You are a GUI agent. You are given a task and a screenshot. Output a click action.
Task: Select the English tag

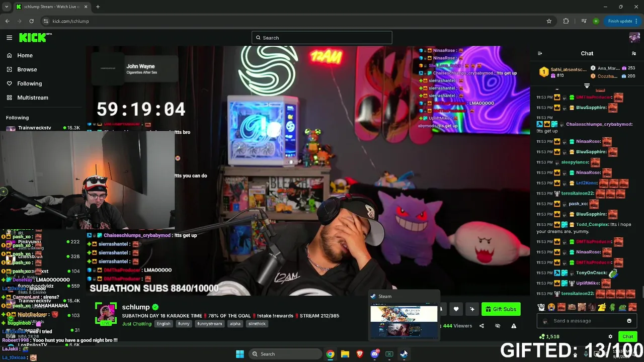pos(164,324)
